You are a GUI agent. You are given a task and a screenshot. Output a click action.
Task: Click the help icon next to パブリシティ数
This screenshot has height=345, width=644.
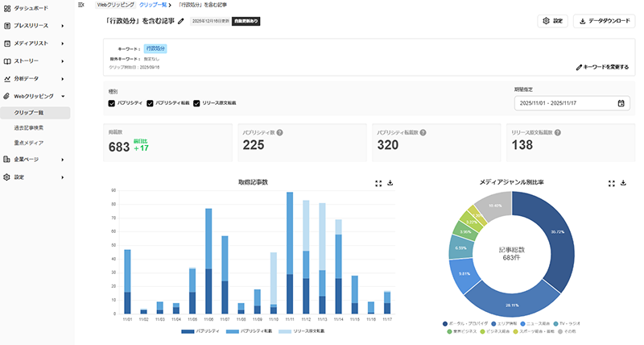click(x=279, y=132)
